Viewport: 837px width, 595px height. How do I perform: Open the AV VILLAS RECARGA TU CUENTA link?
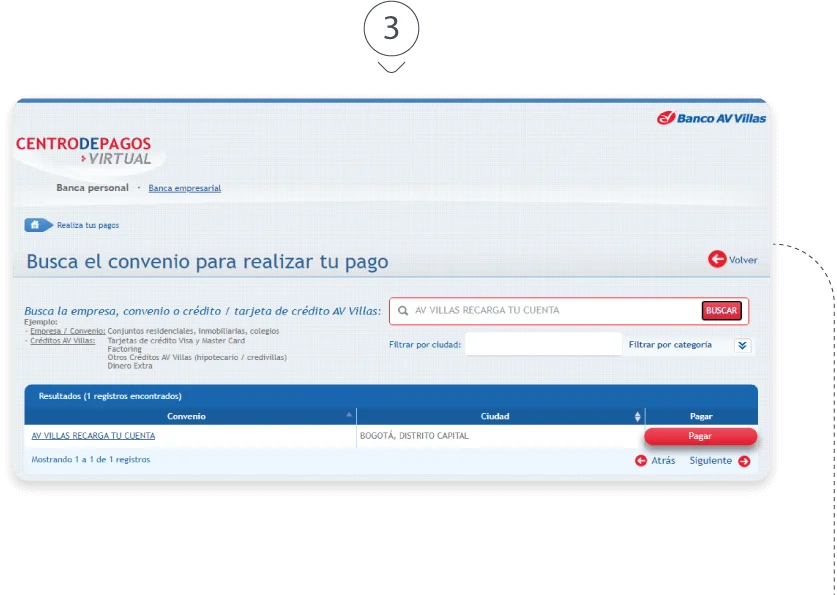(x=93, y=436)
